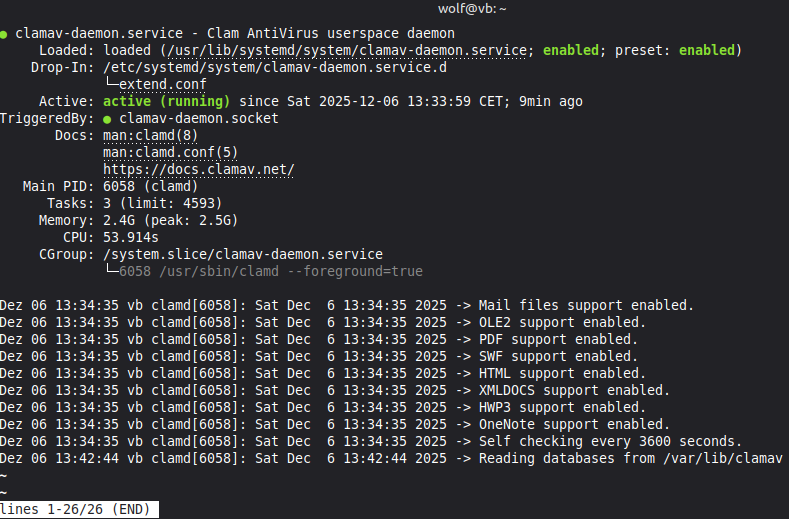Click the "Self checking every 3600 seconds" log entry
This screenshot has width=789, height=519.
click(x=610, y=441)
